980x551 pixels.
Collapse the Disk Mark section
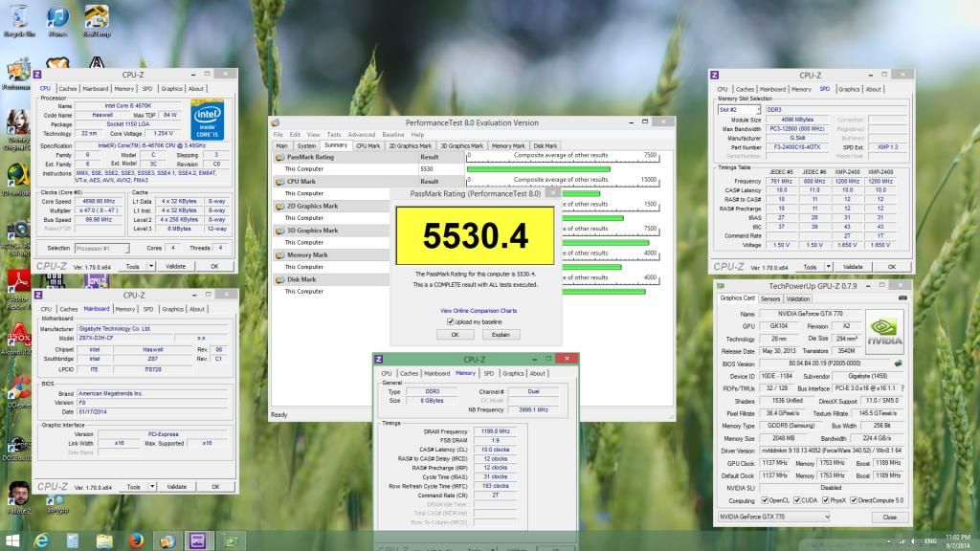(280, 280)
